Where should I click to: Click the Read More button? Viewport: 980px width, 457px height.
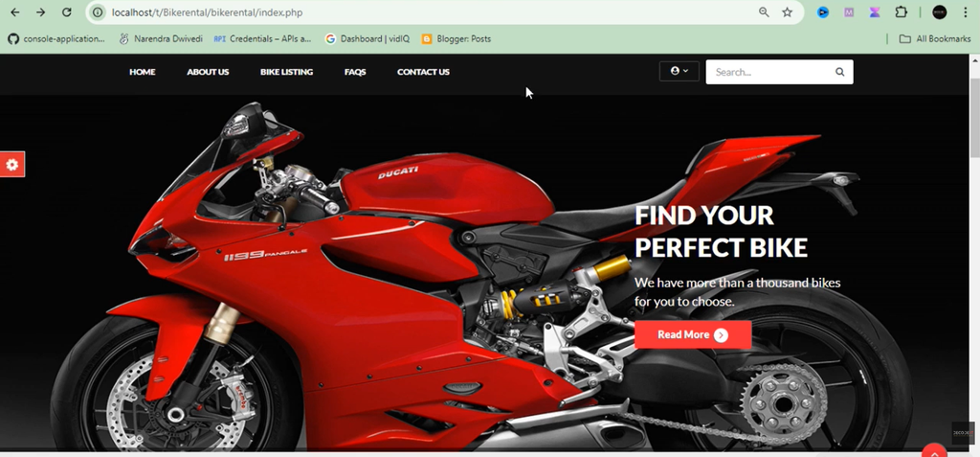[693, 335]
